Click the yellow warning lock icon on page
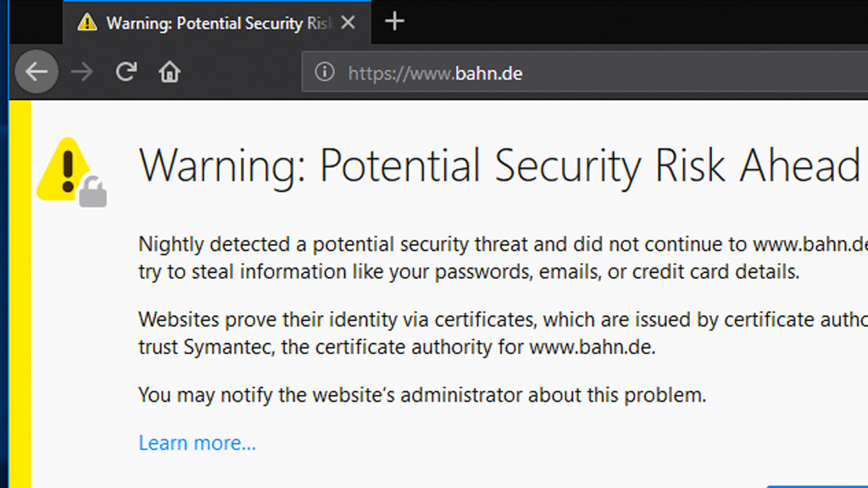The height and width of the screenshot is (488, 868). pos(71,172)
